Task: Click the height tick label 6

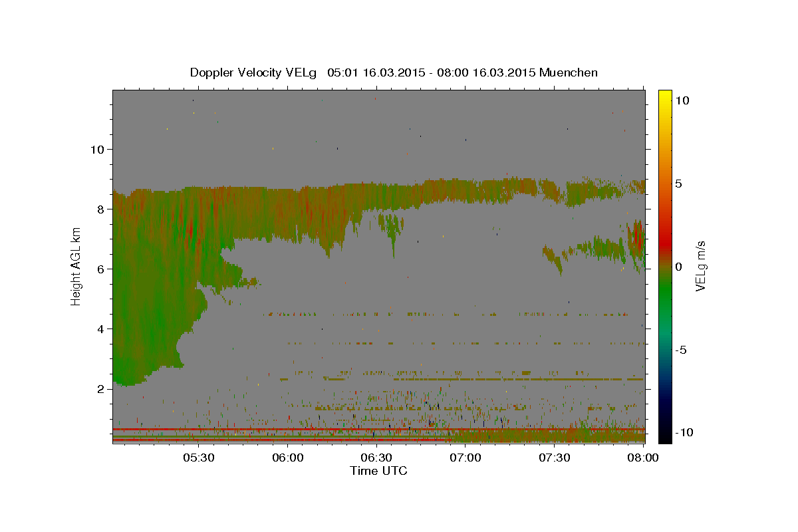Action: [101, 269]
